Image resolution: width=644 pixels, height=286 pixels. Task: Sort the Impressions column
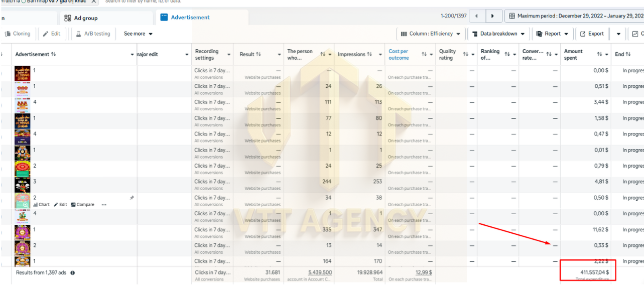pos(369,54)
